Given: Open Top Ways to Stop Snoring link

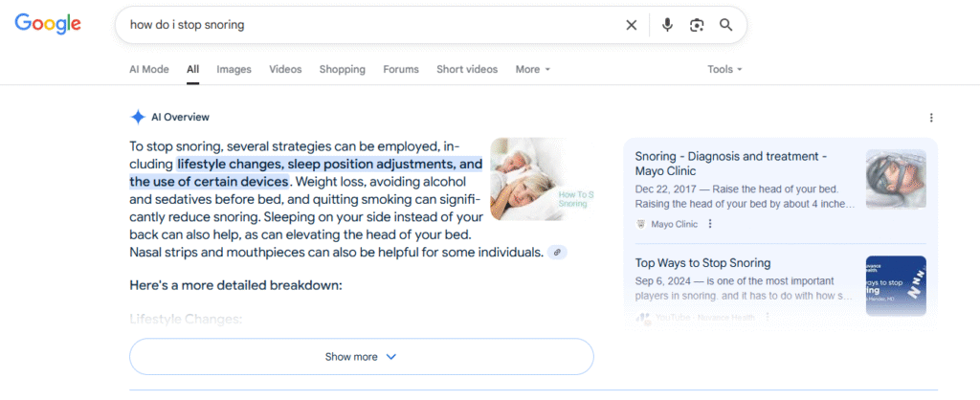Looking at the screenshot, I should [702, 263].
